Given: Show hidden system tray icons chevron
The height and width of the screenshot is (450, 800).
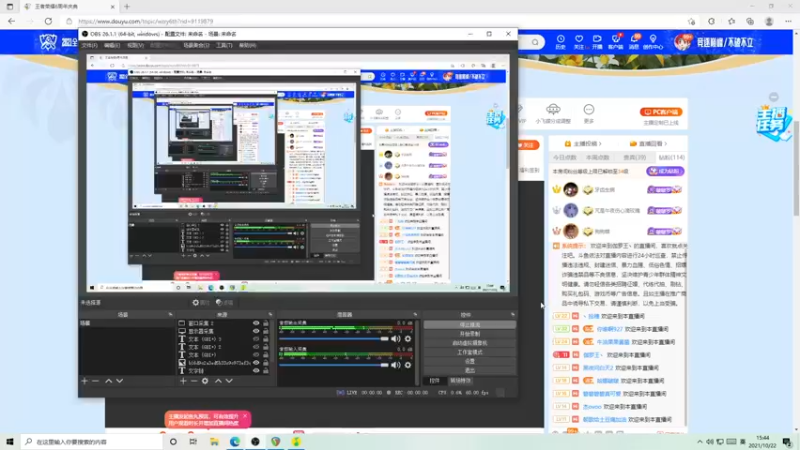Looking at the screenshot, I should [x=699, y=442].
